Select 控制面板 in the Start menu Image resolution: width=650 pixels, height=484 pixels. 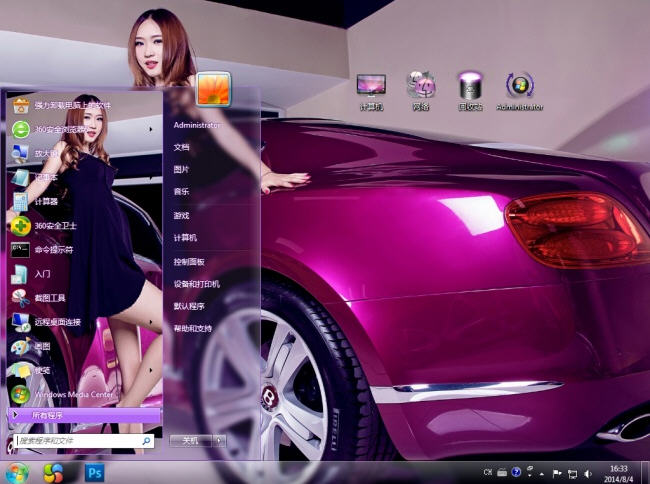point(189,261)
